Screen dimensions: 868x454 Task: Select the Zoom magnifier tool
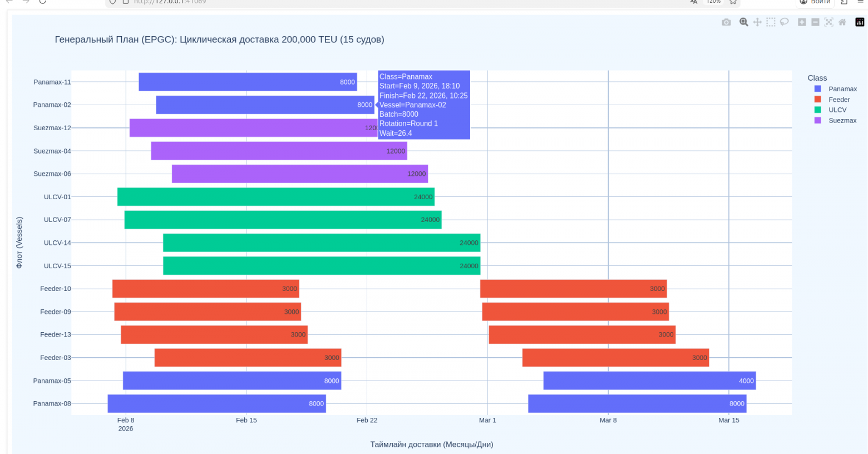pos(743,22)
